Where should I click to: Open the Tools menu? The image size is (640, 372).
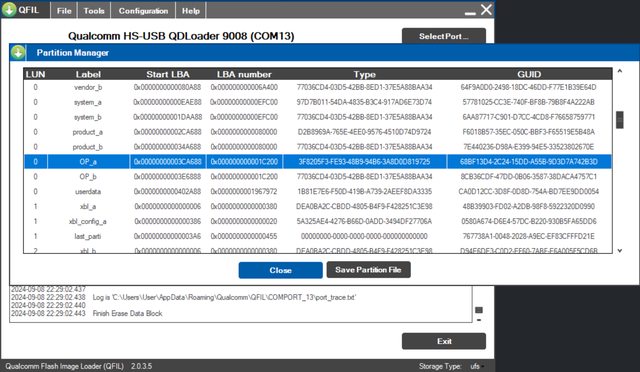tap(94, 11)
